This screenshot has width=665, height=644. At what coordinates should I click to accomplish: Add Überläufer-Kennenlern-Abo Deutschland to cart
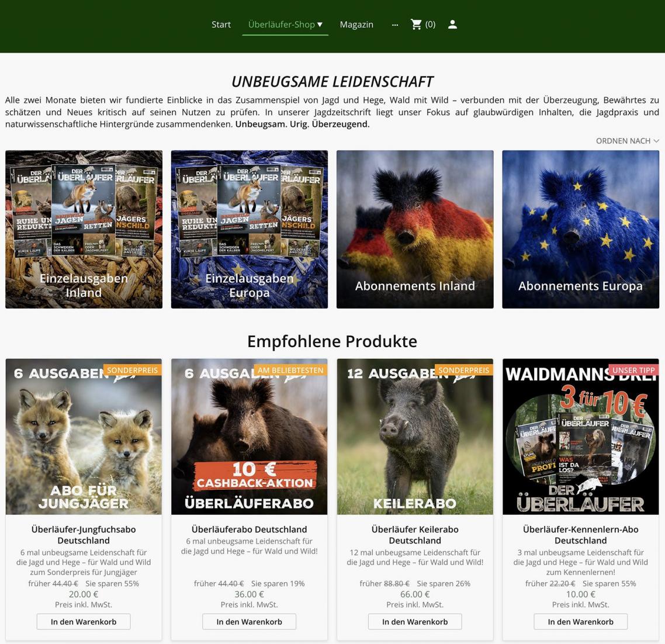click(x=580, y=621)
